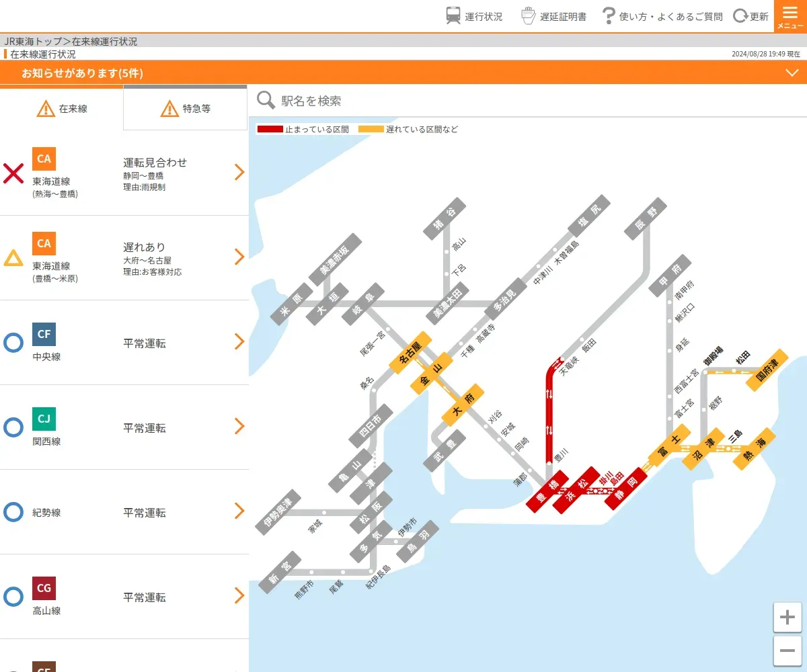Click blue circle beside 中央線

point(13,343)
